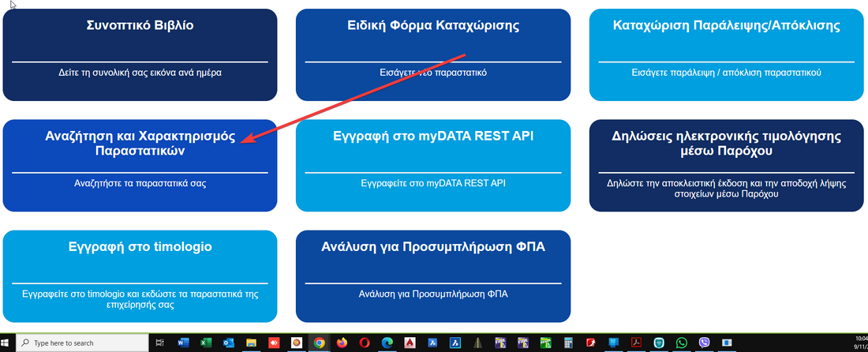Open Excel from the taskbar
This screenshot has width=868, height=352.
pos(206,343)
